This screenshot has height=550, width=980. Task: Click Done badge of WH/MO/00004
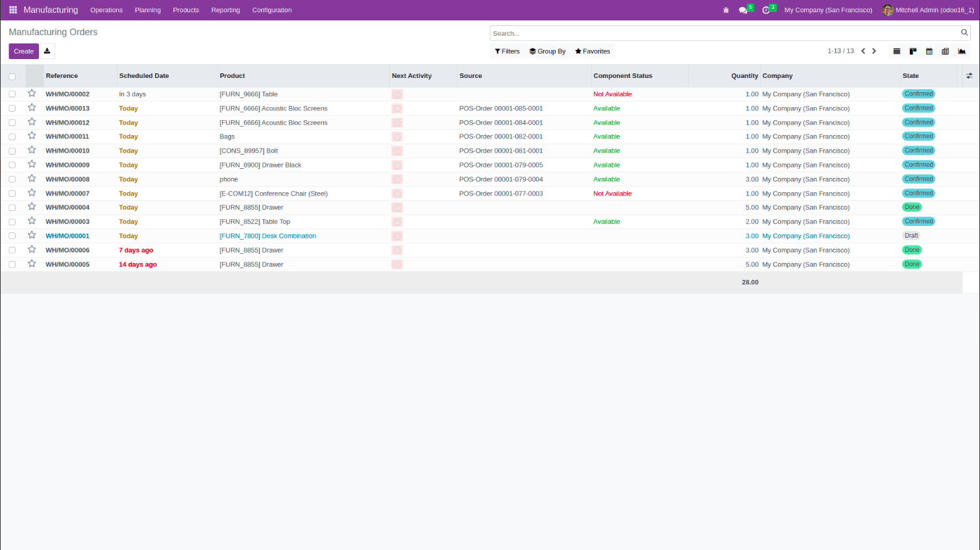[x=912, y=207]
